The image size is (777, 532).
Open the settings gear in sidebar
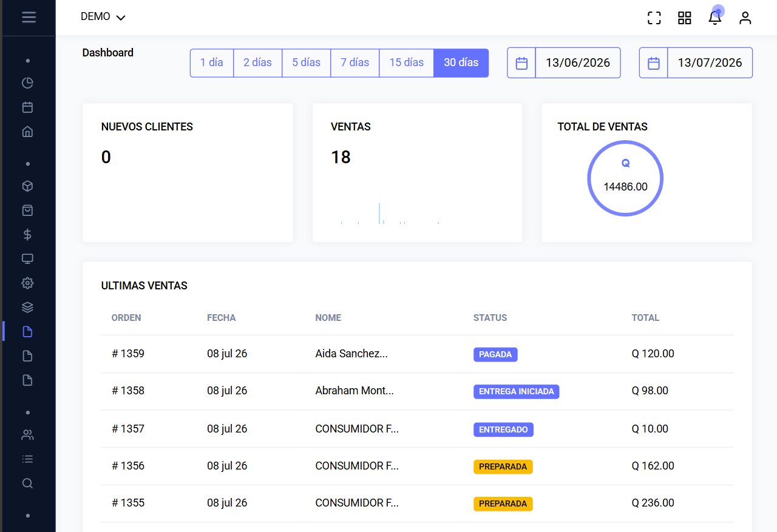click(x=27, y=283)
